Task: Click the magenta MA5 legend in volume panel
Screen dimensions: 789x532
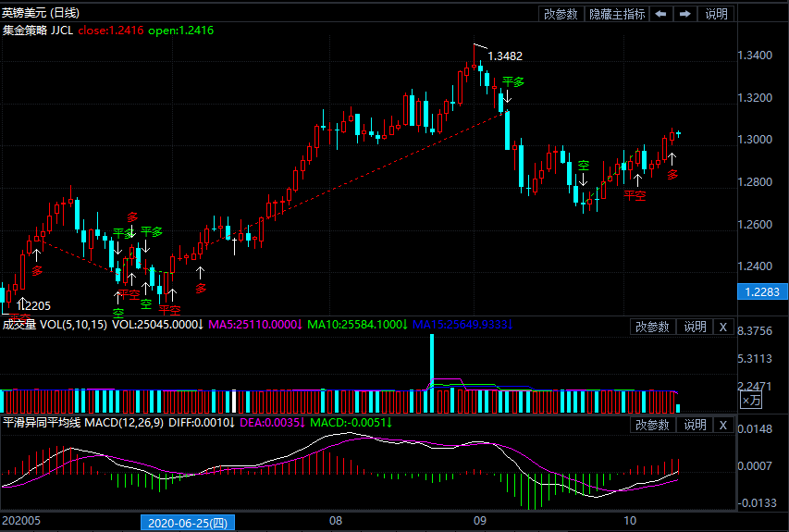Action: click(x=253, y=325)
